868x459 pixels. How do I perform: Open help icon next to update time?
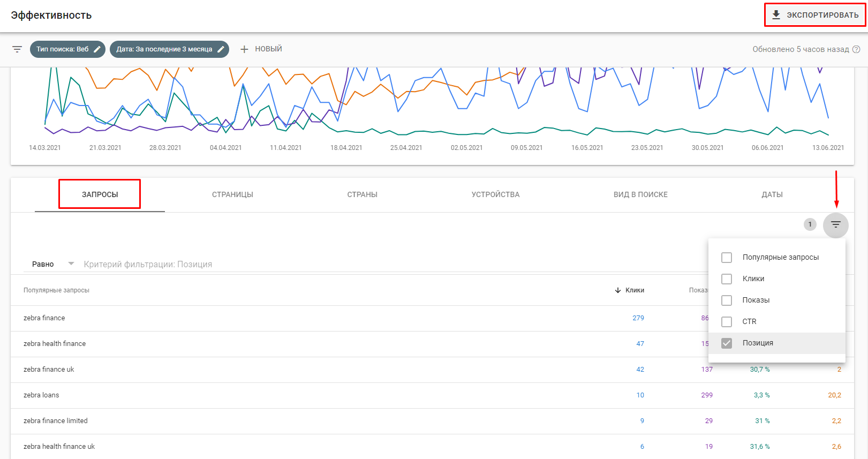856,49
